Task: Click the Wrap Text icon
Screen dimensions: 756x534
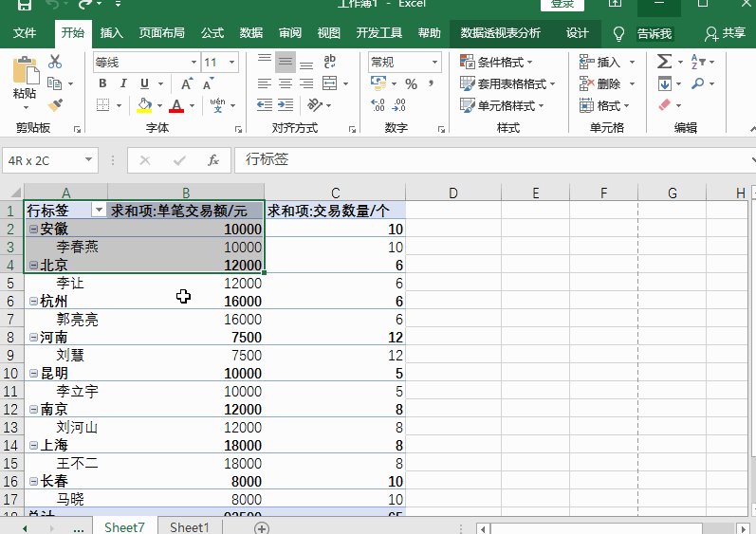Action: click(330, 62)
